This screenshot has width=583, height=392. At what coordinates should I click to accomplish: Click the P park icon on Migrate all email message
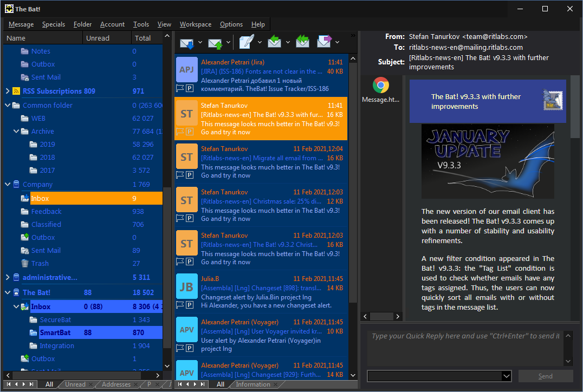(190, 175)
